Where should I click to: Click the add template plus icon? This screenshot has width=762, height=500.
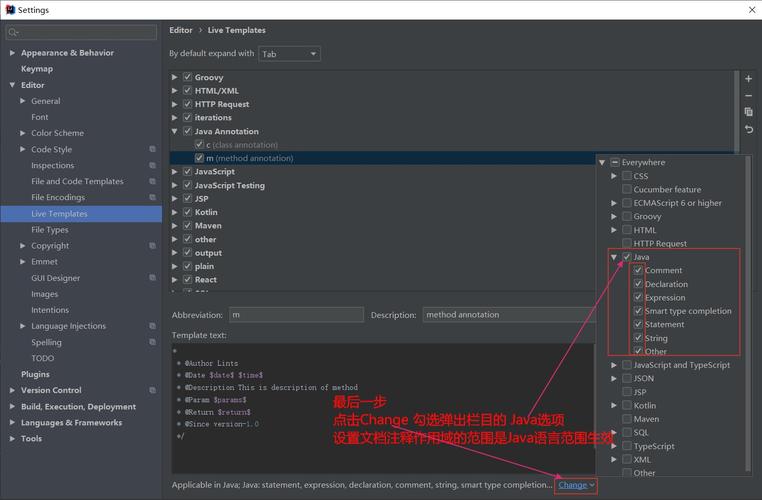748,78
